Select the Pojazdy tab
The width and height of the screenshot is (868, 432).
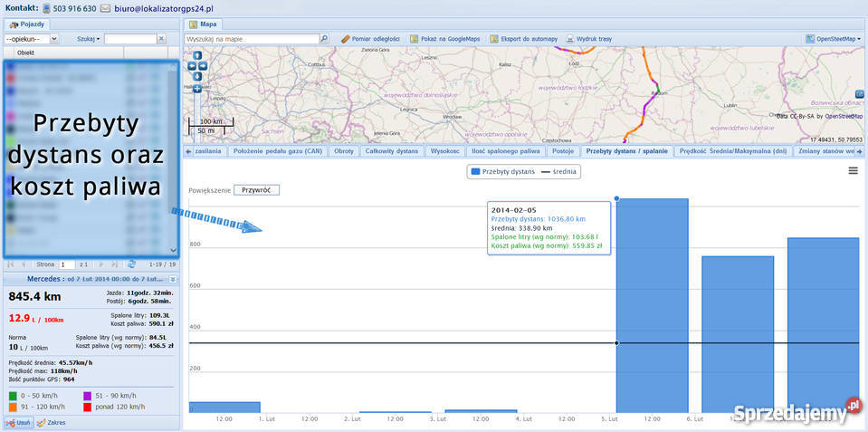point(26,24)
